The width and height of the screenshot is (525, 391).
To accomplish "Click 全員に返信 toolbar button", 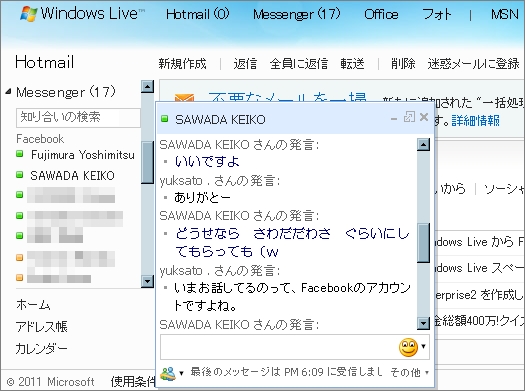I will (299, 63).
